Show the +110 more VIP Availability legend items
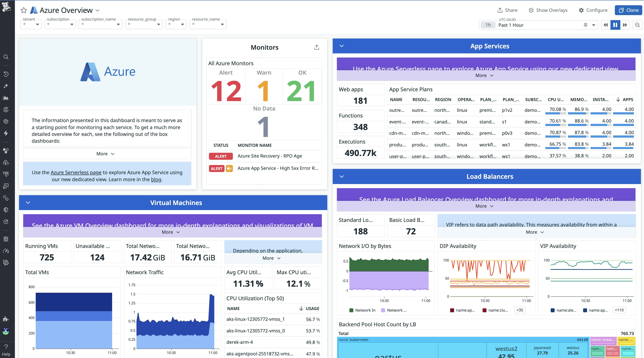The height and width of the screenshot is (358, 644). click(x=619, y=310)
